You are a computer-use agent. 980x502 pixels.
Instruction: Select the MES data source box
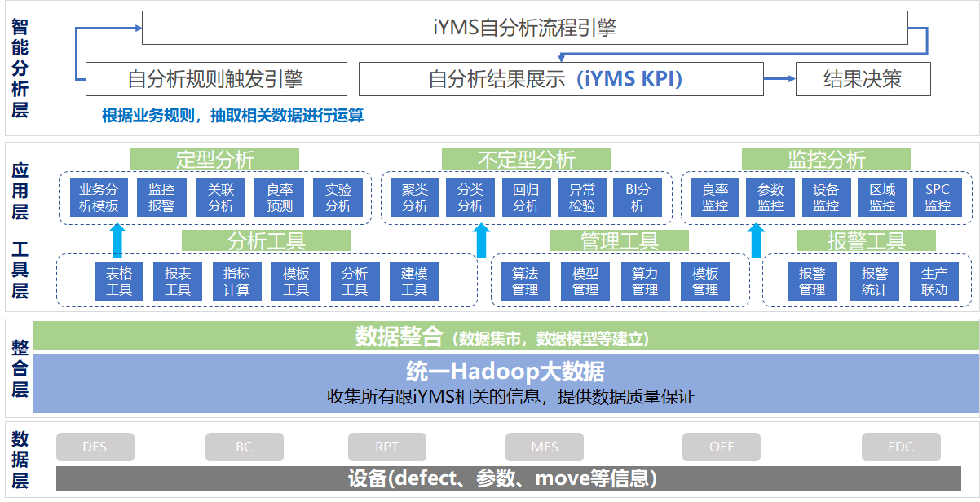click(545, 447)
